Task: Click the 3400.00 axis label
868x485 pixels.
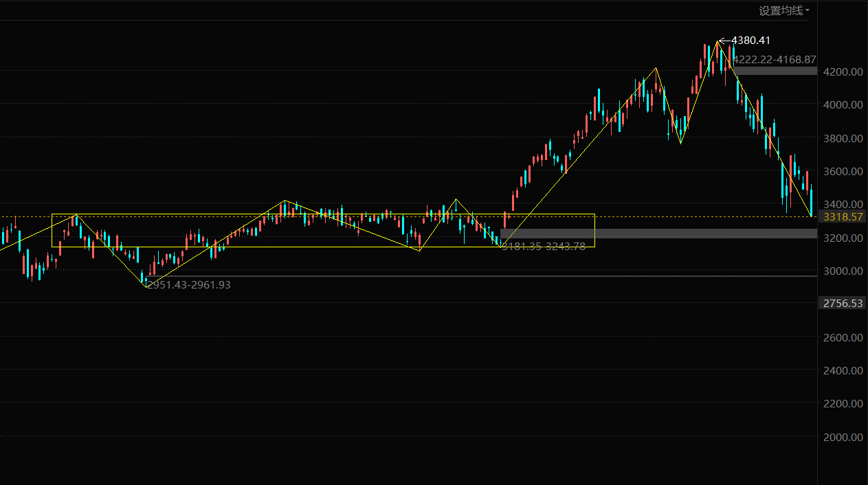Action: tap(843, 204)
